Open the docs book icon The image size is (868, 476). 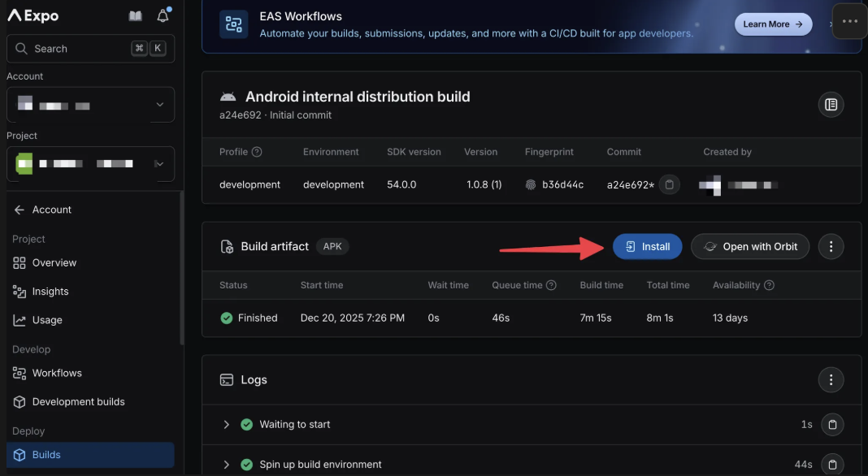[x=136, y=16]
